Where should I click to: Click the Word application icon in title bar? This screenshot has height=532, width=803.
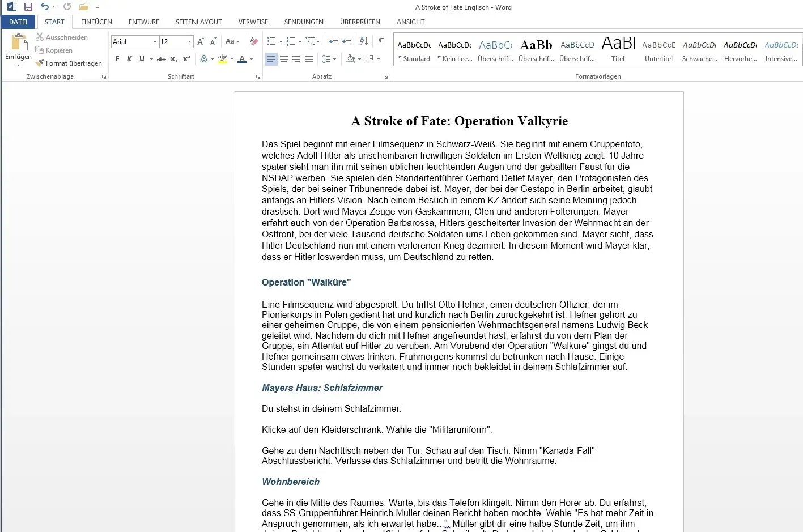click(x=11, y=7)
